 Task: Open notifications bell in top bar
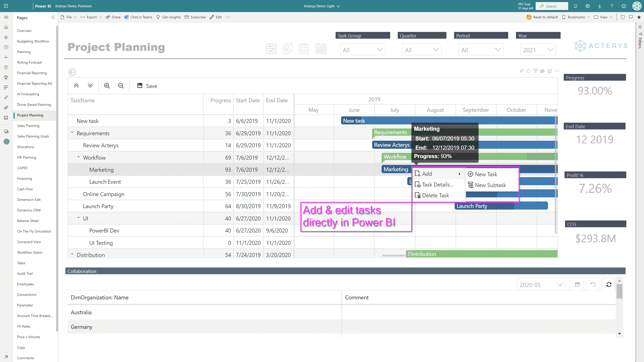click(576, 6)
